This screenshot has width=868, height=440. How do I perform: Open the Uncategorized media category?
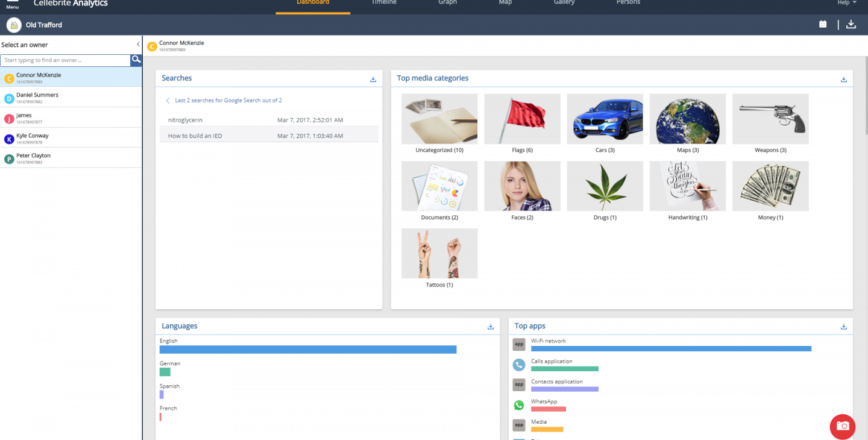click(x=439, y=123)
